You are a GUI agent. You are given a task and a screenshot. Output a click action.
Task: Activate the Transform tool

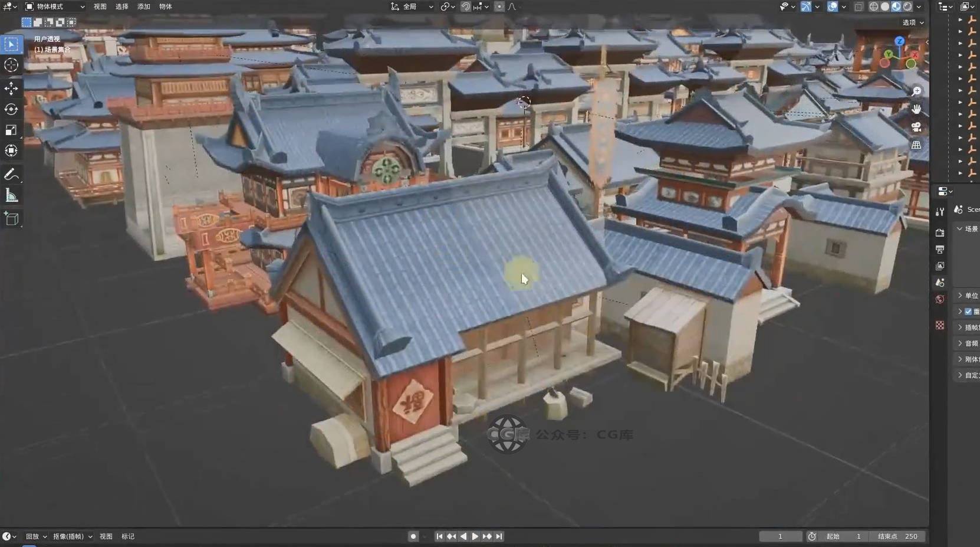(x=11, y=150)
